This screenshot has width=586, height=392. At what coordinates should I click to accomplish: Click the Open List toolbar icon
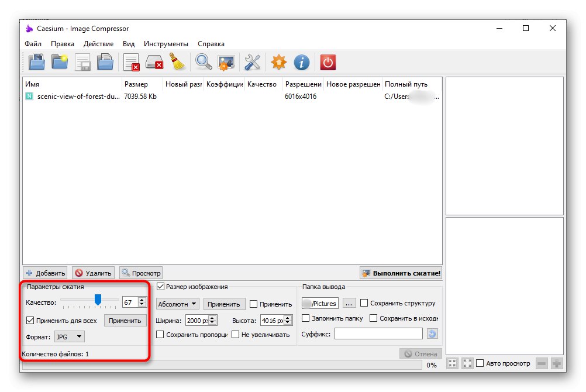click(x=105, y=62)
